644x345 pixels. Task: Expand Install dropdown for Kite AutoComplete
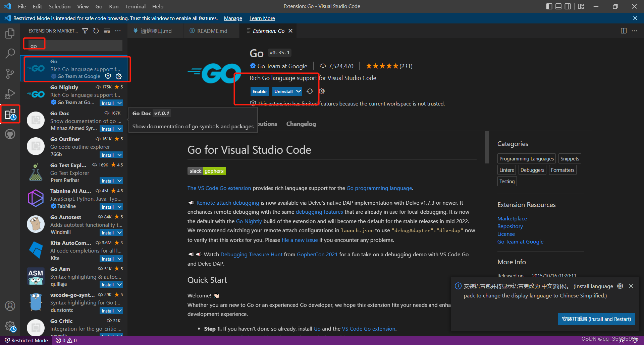pyautogui.click(x=120, y=259)
